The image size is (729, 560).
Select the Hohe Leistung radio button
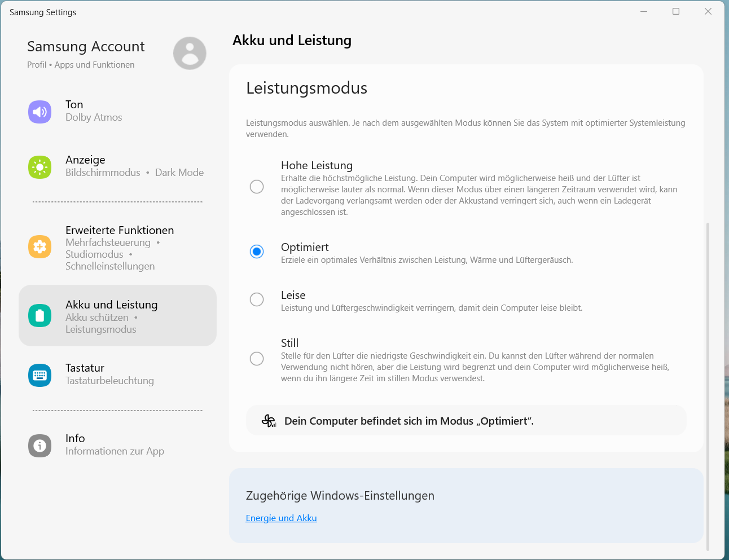point(257,187)
